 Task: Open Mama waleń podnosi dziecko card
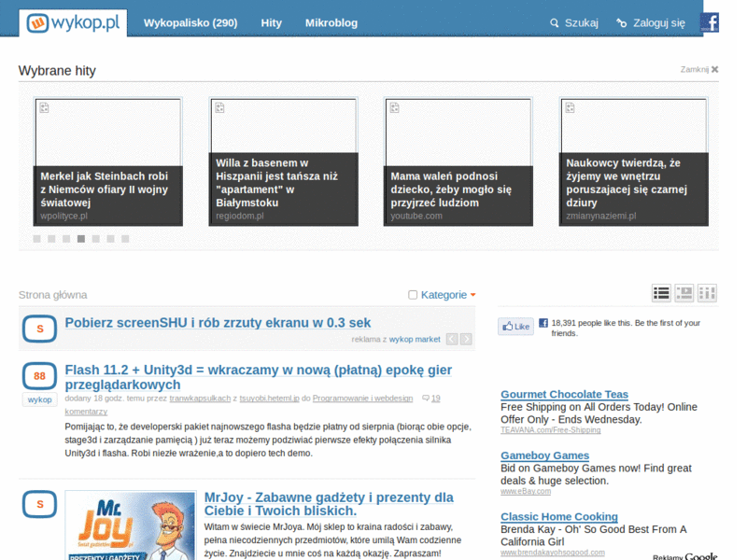click(458, 161)
